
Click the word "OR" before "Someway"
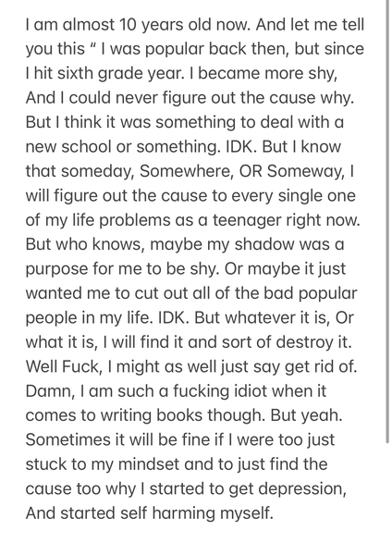251,171
